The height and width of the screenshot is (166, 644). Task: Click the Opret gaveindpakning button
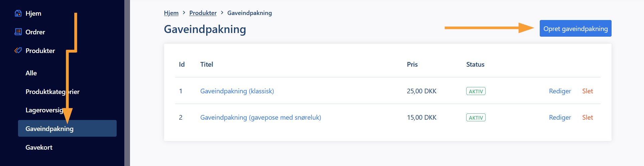[x=575, y=28]
